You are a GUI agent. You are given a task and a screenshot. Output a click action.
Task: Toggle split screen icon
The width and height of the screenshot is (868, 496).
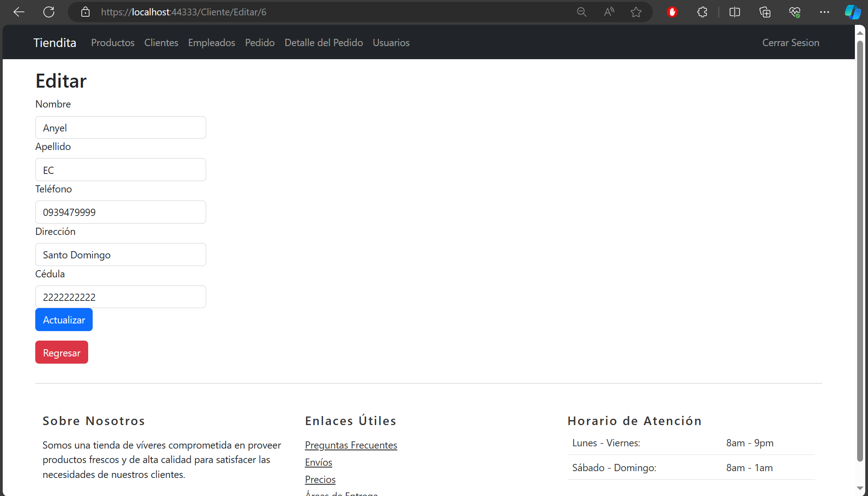point(735,12)
